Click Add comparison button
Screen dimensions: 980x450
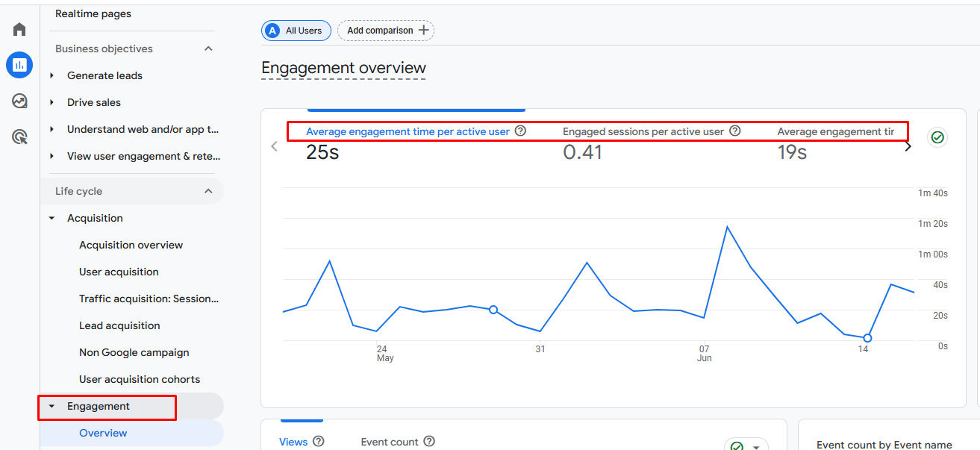tap(386, 31)
